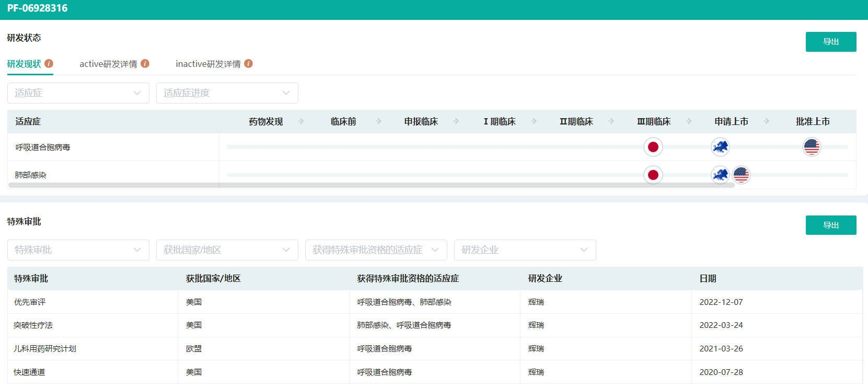868x387 pixels.
Task: Click 导出 button in 特殊审批 section
Action: tap(830, 225)
